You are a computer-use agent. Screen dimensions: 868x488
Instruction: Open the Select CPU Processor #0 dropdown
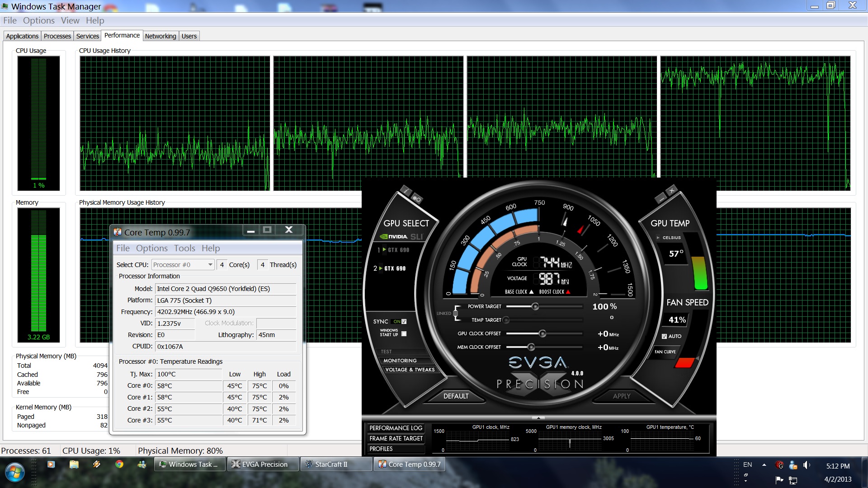click(x=210, y=265)
